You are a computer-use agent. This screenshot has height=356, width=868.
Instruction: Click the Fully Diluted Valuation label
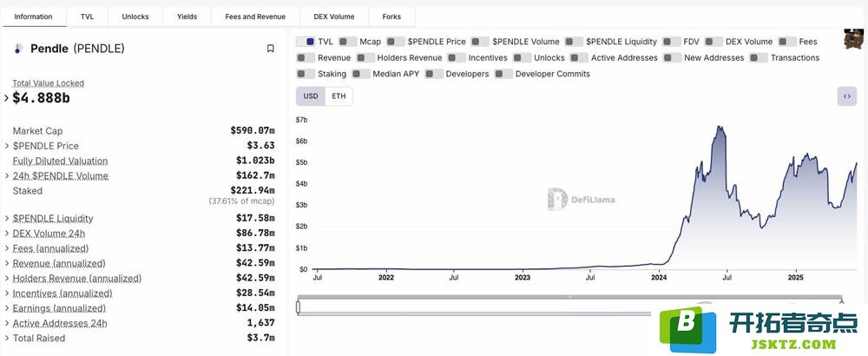[61, 162]
